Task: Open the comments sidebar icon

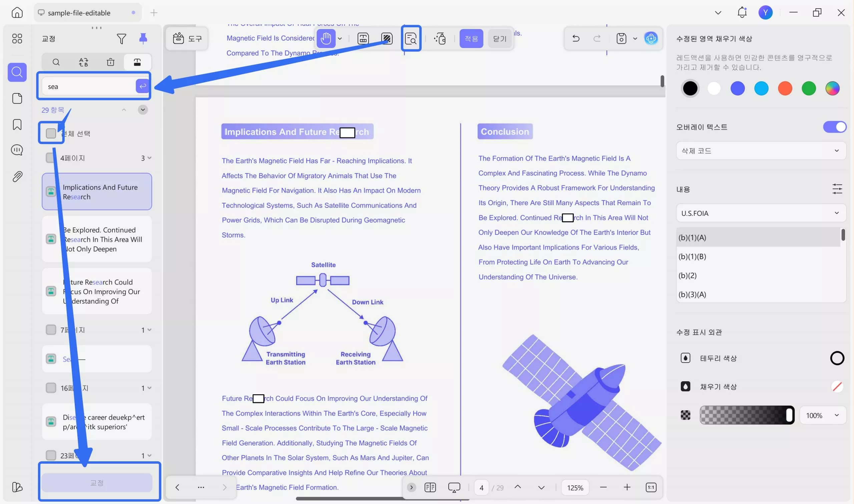Action: click(17, 150)
